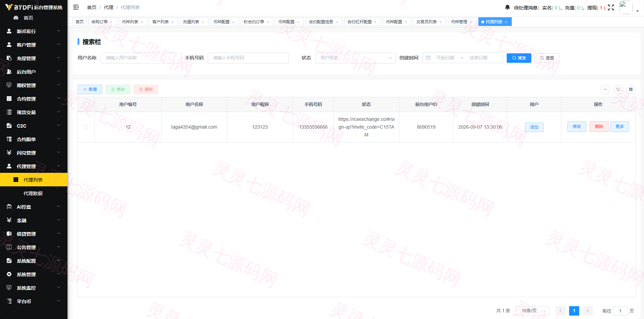
Task: Click 删除 in row 12's actions
Action: point(599,127)
